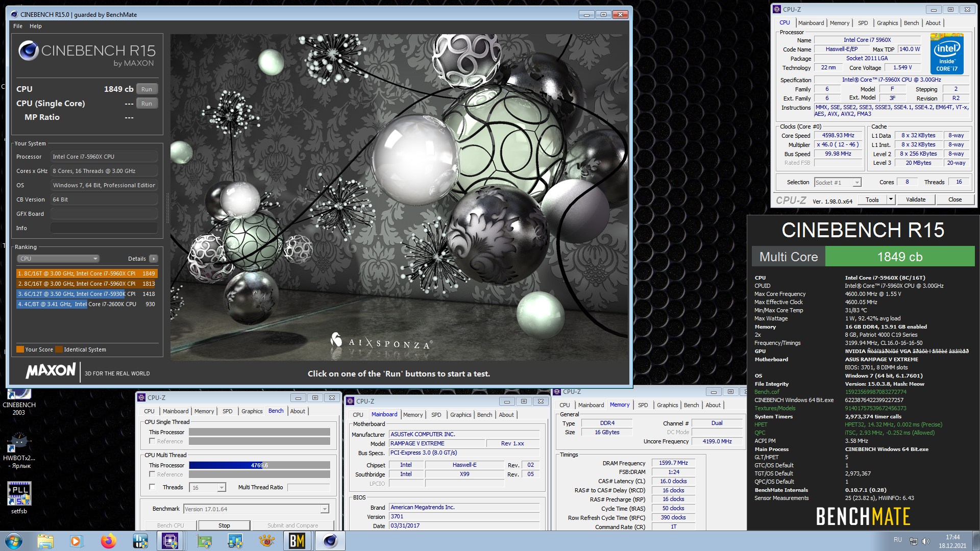
Task: Click the multi thread progress bar 4769.6
Action: tap(259, 465)
